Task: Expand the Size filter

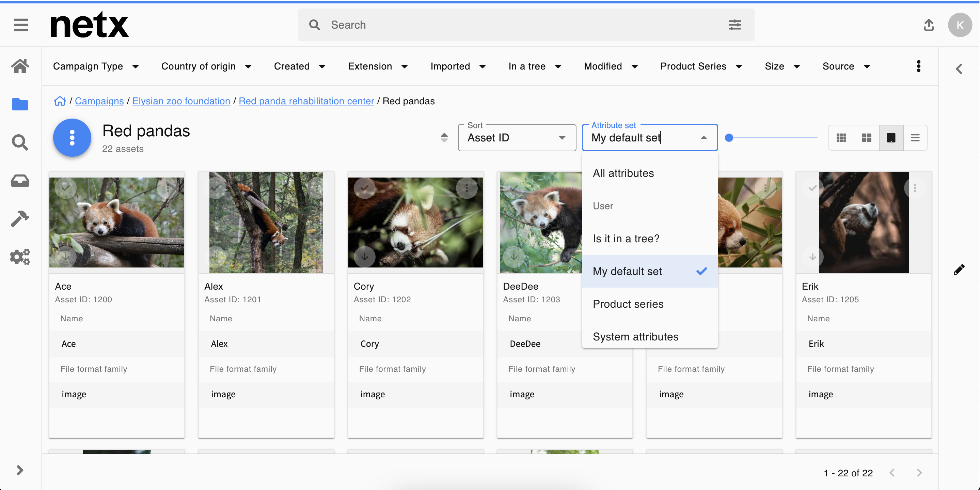Action: click(783, 66)
